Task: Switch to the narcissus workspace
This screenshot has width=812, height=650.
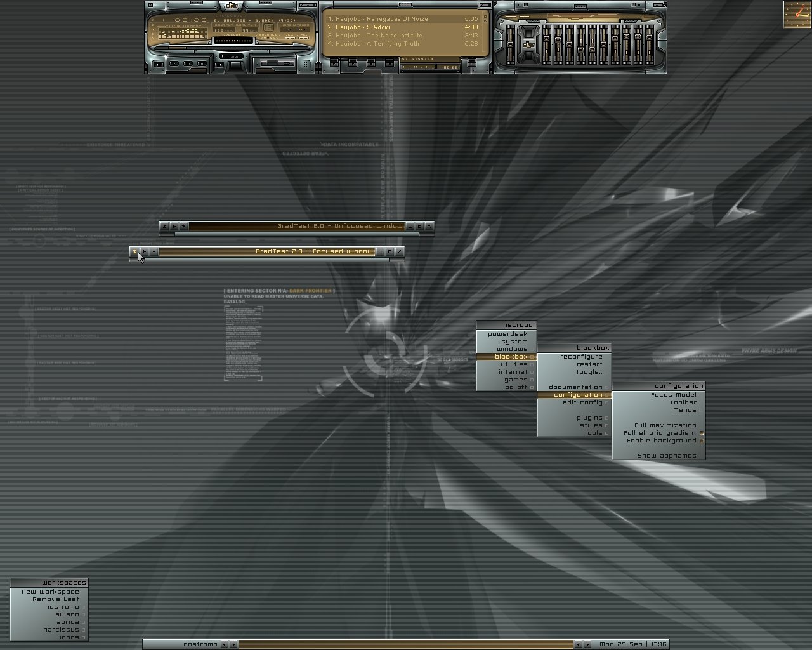Action: click(x=49, y=630)
